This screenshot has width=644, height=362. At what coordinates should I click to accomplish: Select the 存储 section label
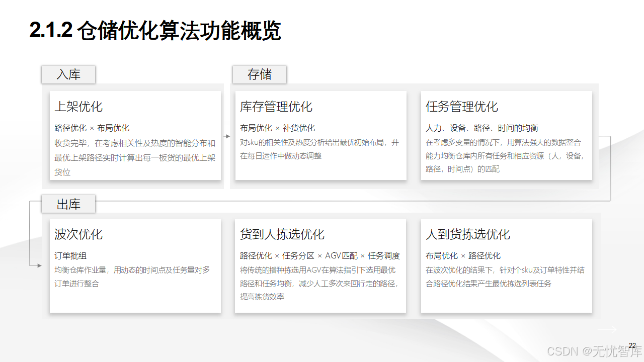(x=260, y=74)
